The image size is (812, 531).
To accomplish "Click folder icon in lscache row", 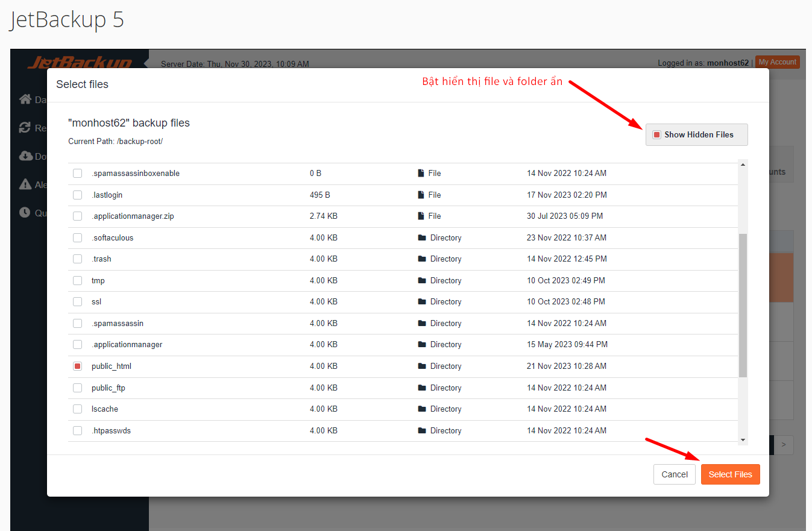I will point(422,409).
